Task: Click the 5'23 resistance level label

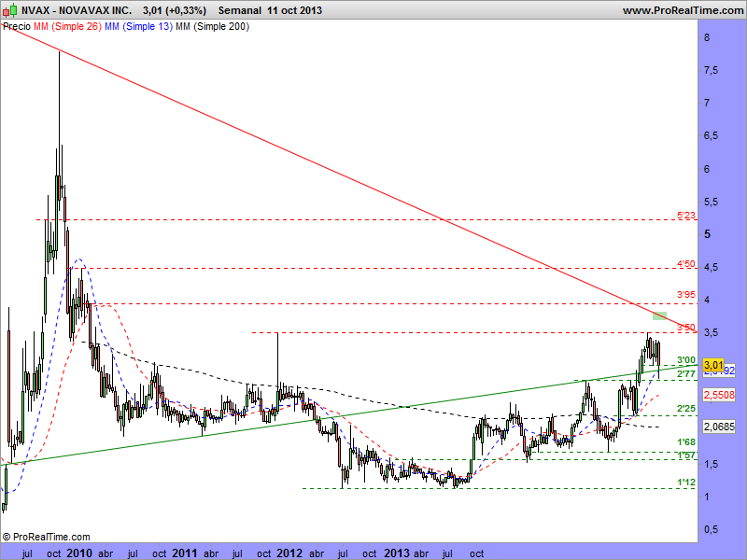Action: point(686,216)
